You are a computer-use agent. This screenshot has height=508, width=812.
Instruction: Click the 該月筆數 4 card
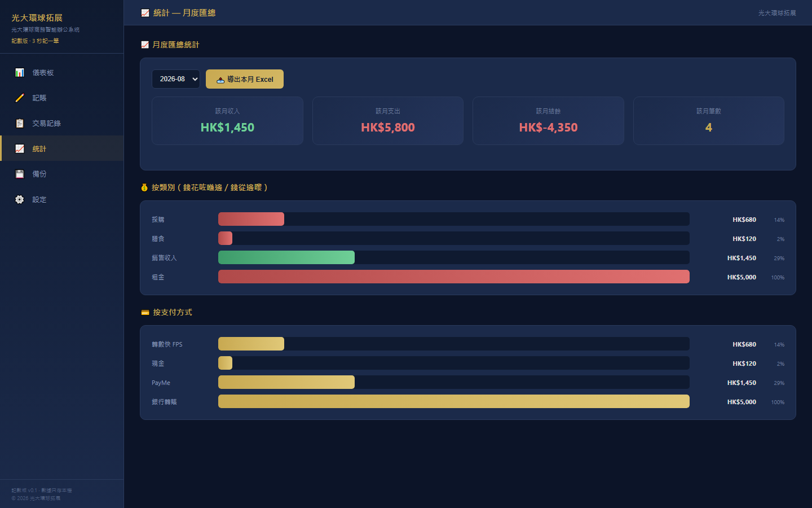coord(709,121)
